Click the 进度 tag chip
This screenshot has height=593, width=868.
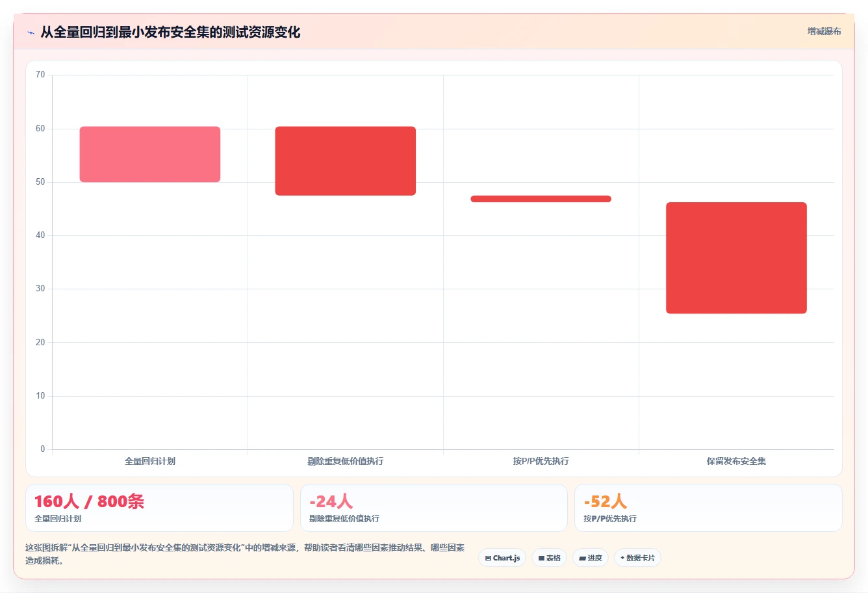[590, 558]
